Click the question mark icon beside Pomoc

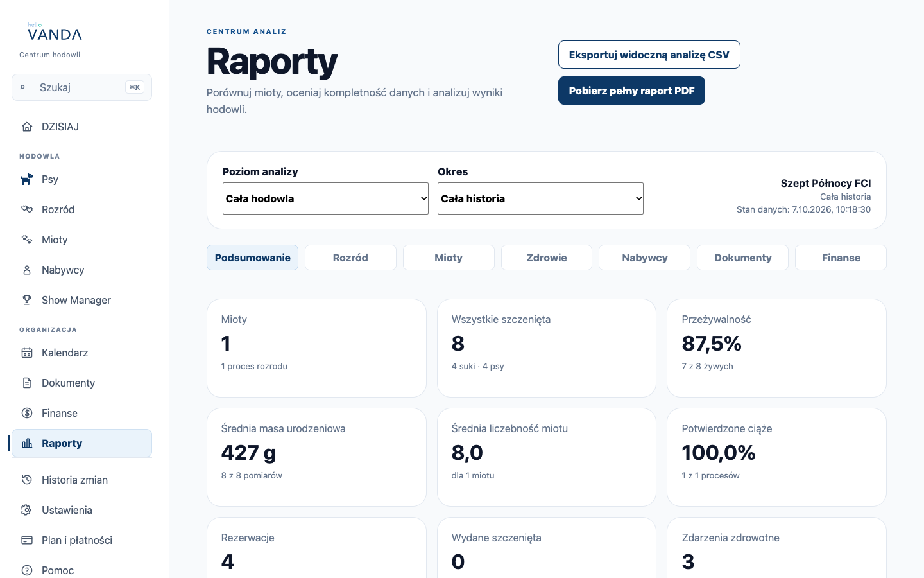click(27, 570)
